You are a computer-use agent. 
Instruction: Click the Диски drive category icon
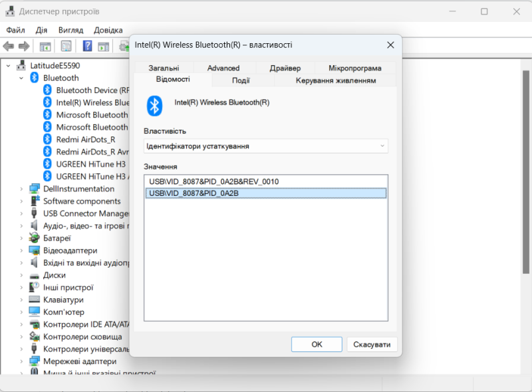(x=35, y=275)
